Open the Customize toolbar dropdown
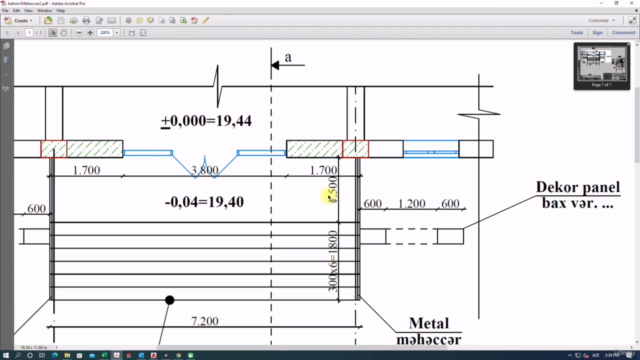This screenshot has height=360, width=640. click(x=602, y=20)
